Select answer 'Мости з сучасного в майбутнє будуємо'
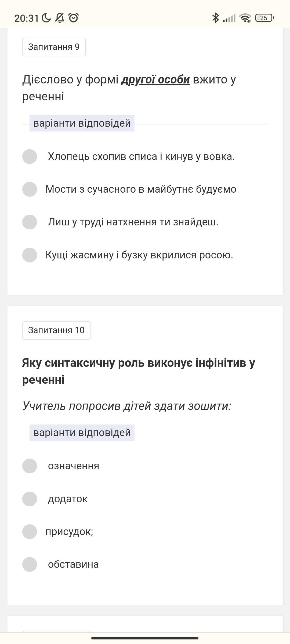 click(30, 189)
